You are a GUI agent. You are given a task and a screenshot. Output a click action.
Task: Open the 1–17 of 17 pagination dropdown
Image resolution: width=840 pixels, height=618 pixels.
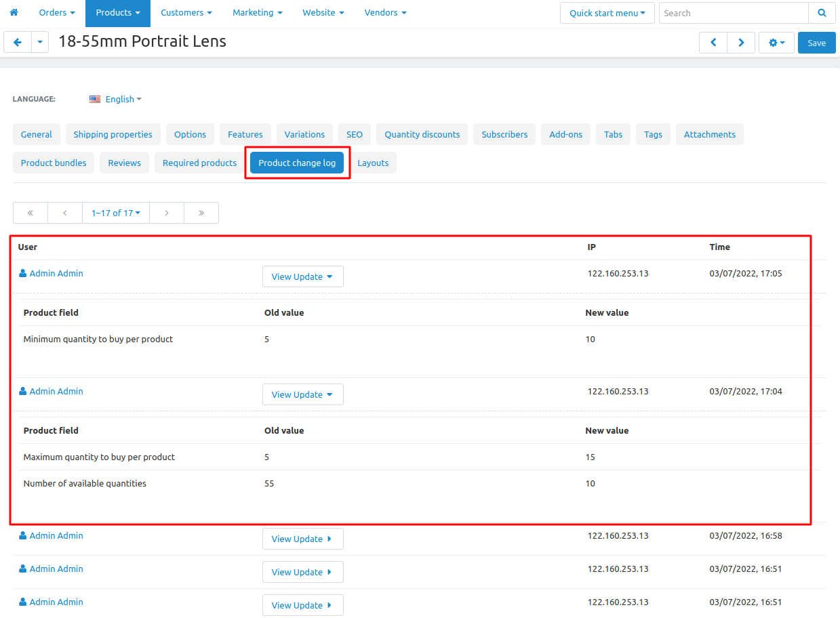coord(116,213)
